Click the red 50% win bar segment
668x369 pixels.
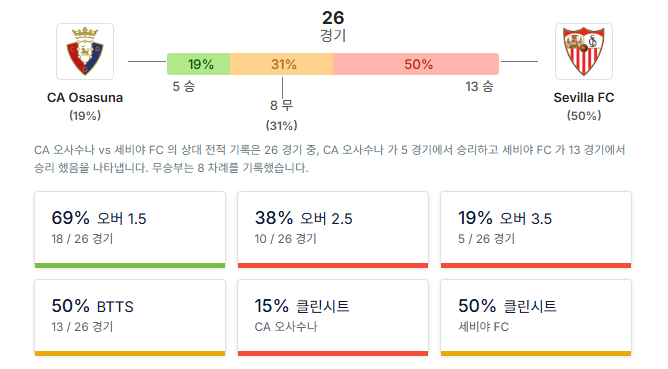click(x=416, y=64)
